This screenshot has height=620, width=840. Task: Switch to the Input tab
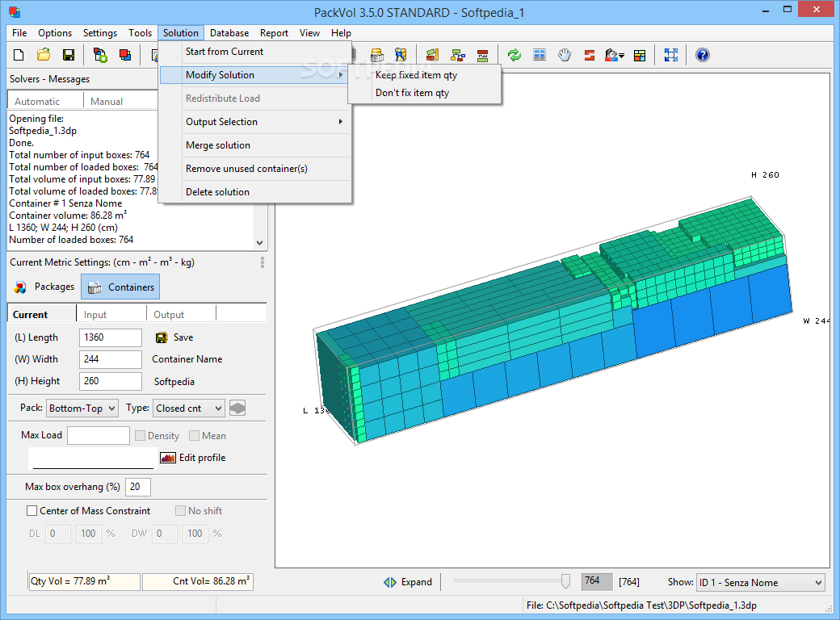95,315
